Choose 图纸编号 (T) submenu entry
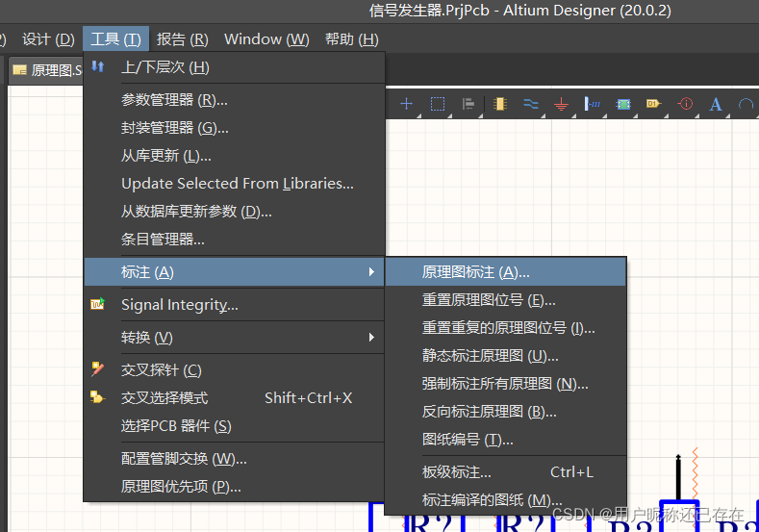The image size is (759, 532). click(x=505, y=440)
